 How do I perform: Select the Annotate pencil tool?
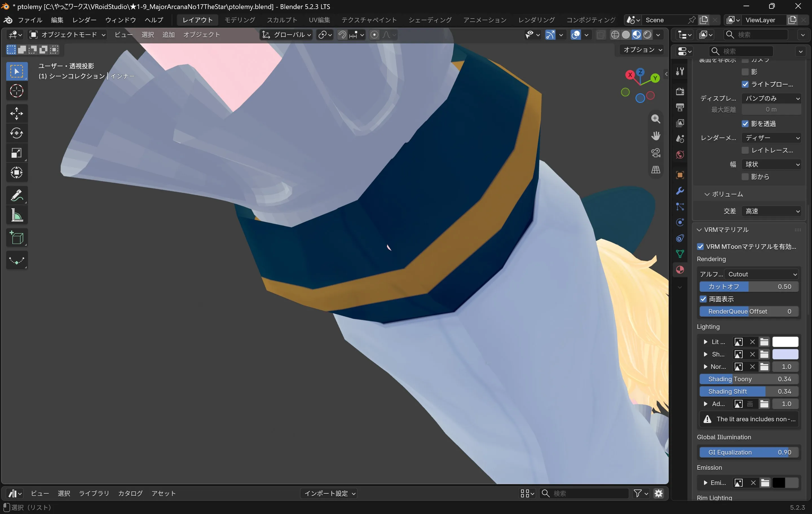click(17, 195)
